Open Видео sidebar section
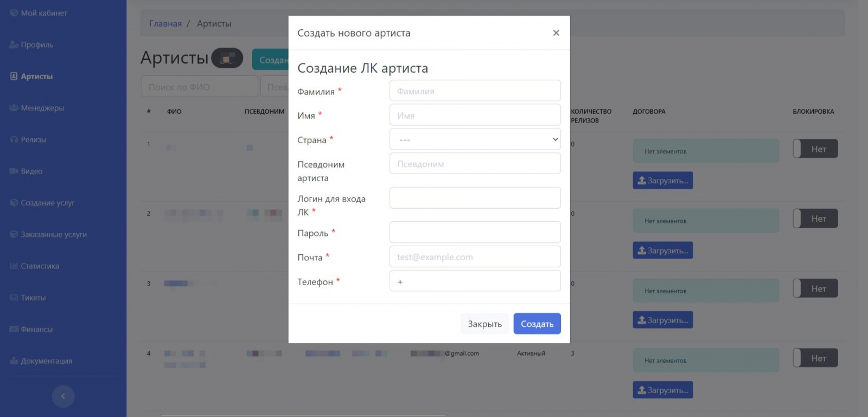The image size is (868, 417). point(31,171)
